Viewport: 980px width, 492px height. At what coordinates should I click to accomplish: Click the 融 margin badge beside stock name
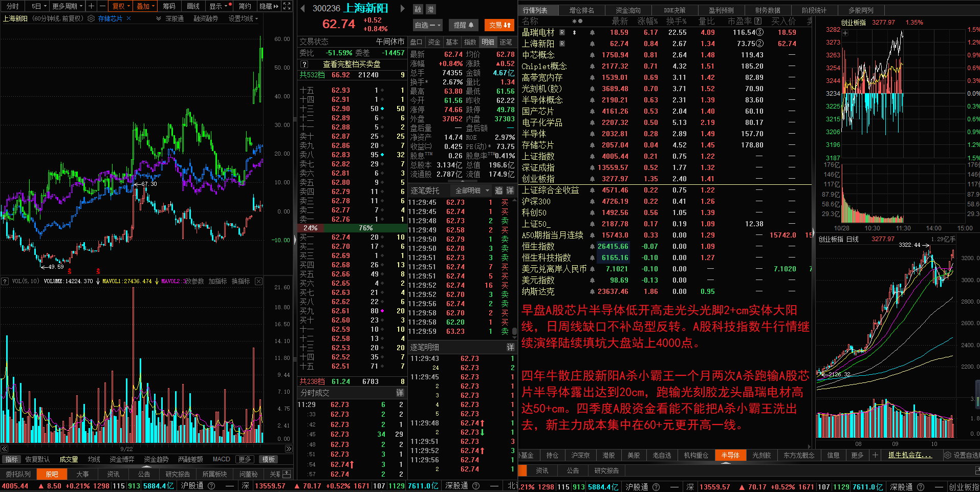pos(418,9)
